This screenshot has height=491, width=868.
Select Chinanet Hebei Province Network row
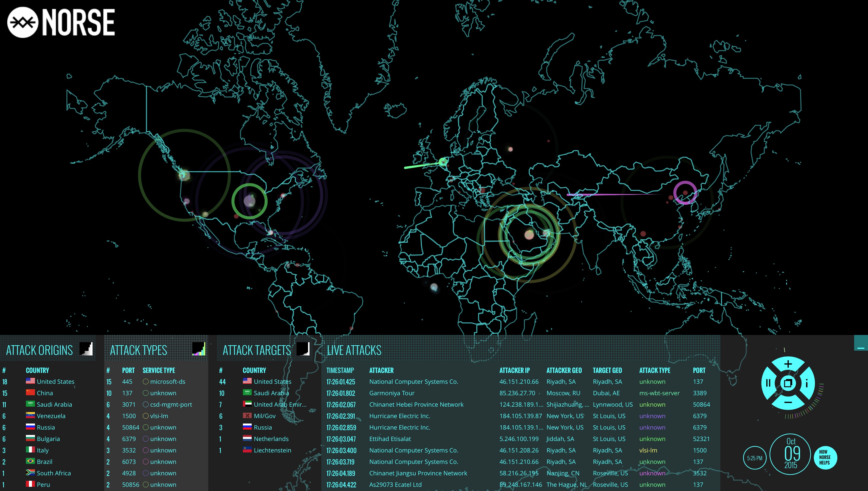520,405
